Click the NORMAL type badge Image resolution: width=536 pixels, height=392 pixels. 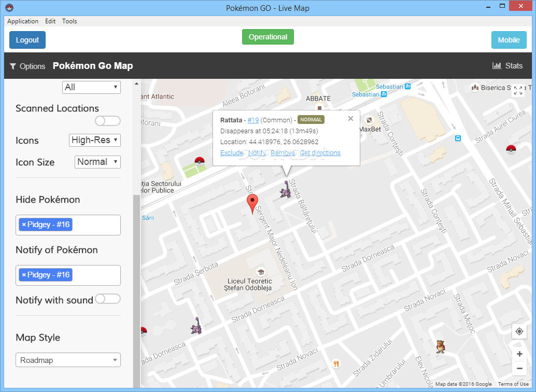pos(311,120)
